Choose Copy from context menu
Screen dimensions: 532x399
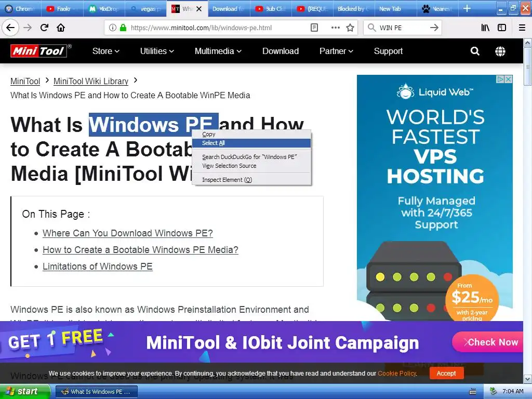pyautogui.click(x=251, y=134)
